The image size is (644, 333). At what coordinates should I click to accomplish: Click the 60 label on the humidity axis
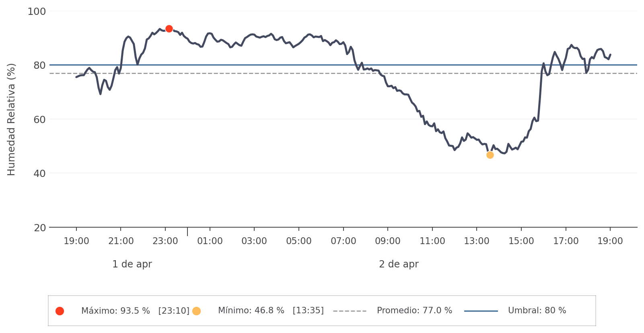39,119
